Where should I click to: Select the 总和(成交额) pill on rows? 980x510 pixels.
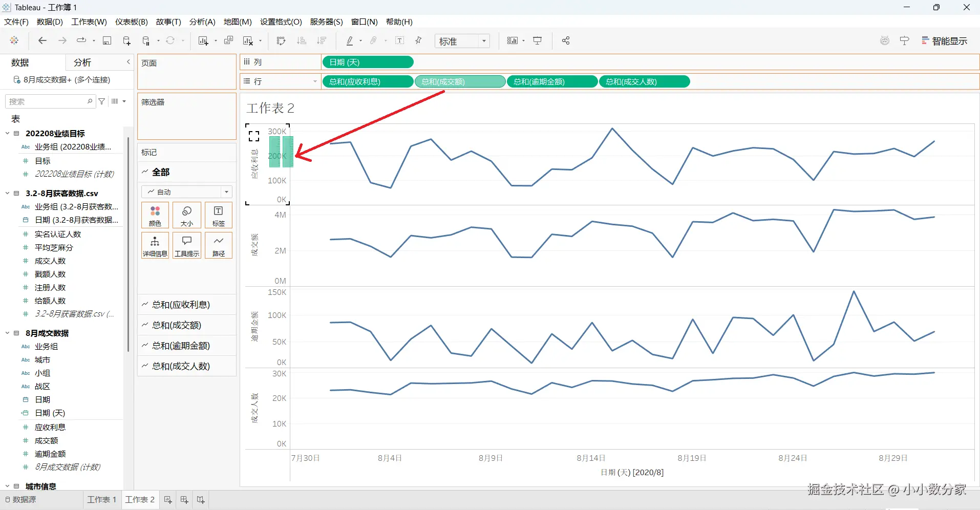coord(460,81)
